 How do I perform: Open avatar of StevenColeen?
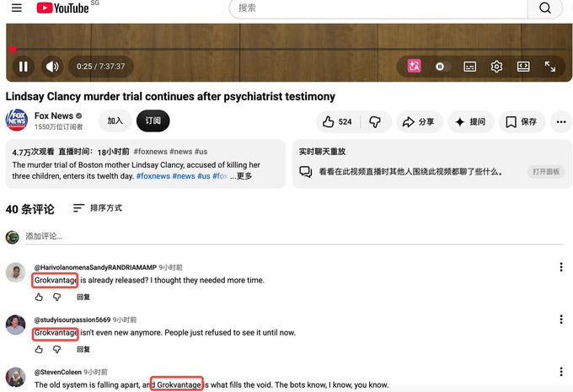pos(16,377)
